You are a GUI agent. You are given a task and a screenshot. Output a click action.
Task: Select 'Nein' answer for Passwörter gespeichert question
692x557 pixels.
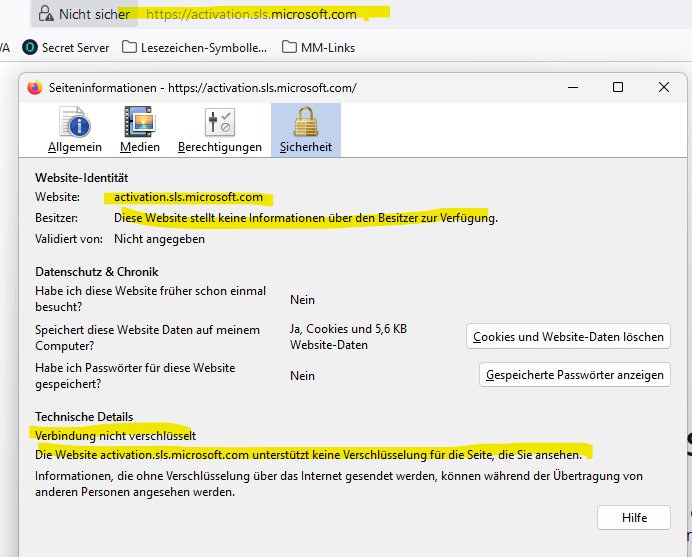302,376
